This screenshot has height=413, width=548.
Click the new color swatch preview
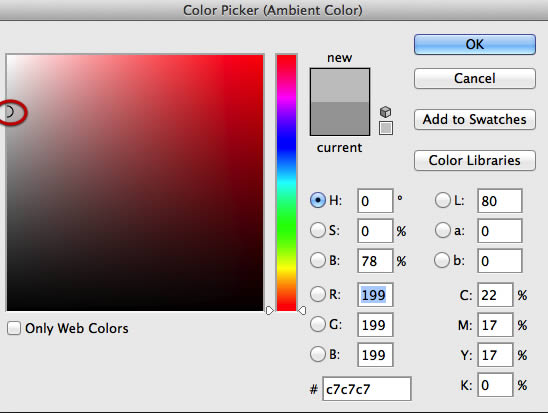point(340,85)
